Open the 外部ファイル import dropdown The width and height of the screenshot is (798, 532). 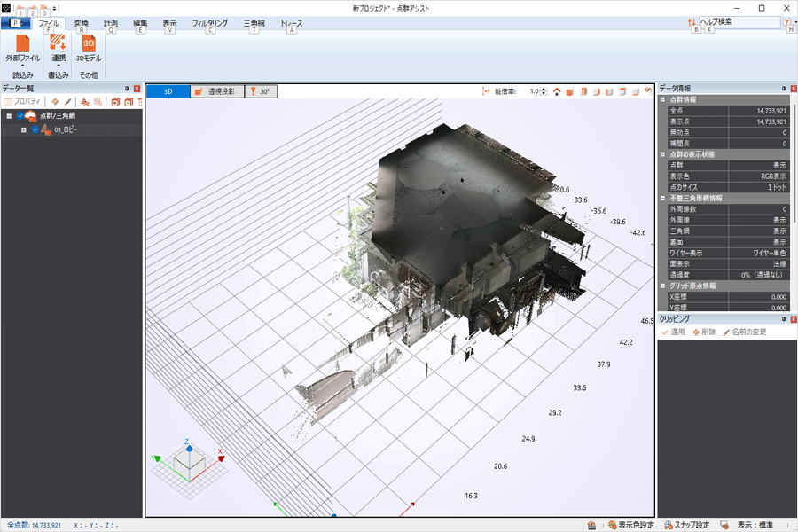(x=22, y=64)
